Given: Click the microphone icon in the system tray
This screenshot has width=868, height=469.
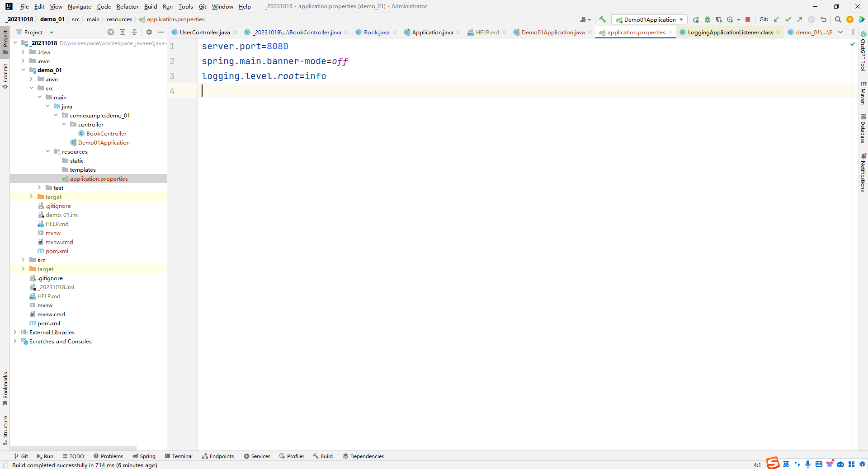Looking at the screenshot, I should tap(808, 464).
